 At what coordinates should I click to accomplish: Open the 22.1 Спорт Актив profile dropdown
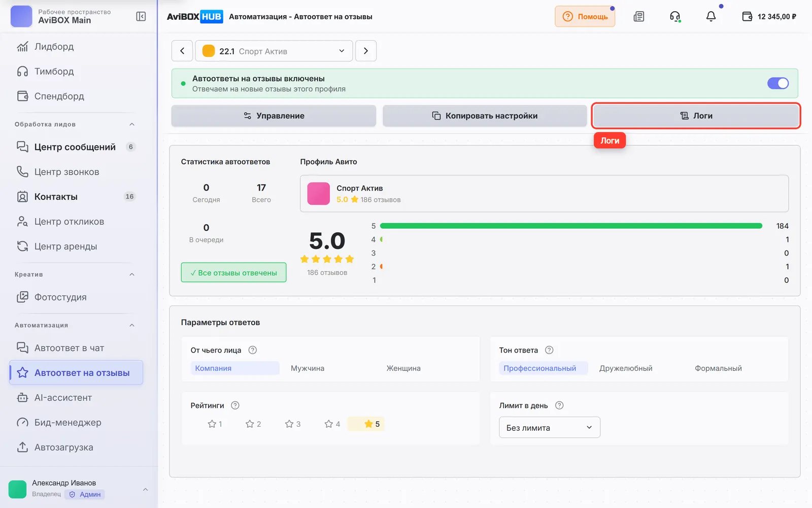pos(274,51)
